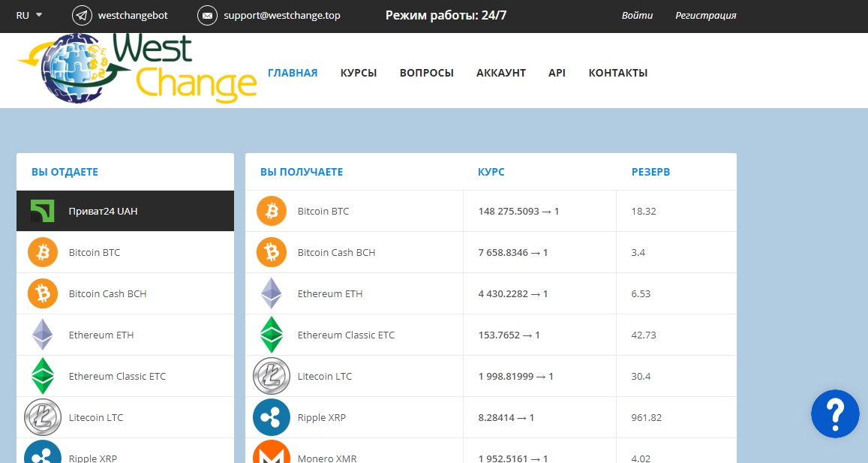Image resolution: width=868 pixels, height=463 pixels.
Task: Open the westchangebot Telegram link
Action: point(133,16)
